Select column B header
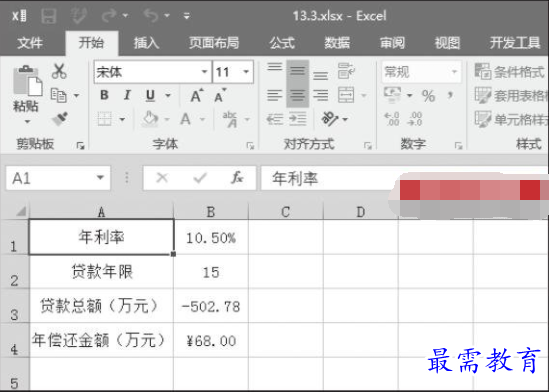This screenshot has height=392, width=549. 211,212
